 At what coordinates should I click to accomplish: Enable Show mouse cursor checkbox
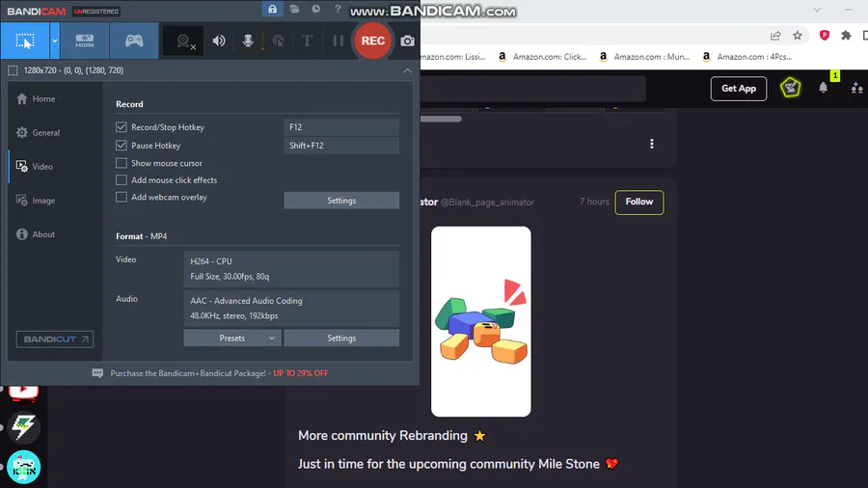tap(122, 163)
